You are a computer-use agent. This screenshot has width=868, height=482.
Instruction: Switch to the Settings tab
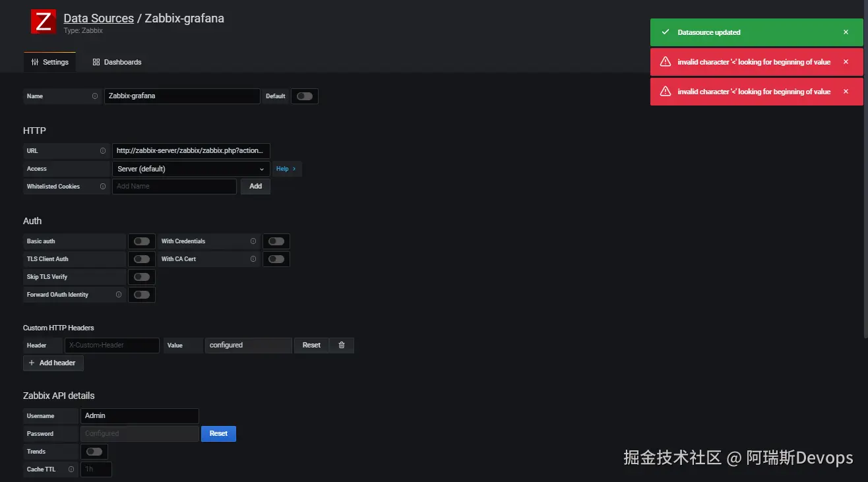tap(50, 62)
